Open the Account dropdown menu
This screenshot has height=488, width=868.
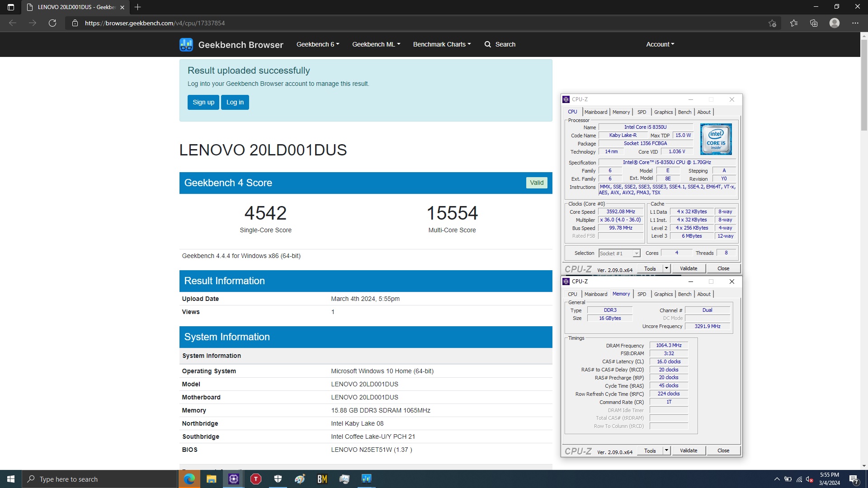click(660, 44)
